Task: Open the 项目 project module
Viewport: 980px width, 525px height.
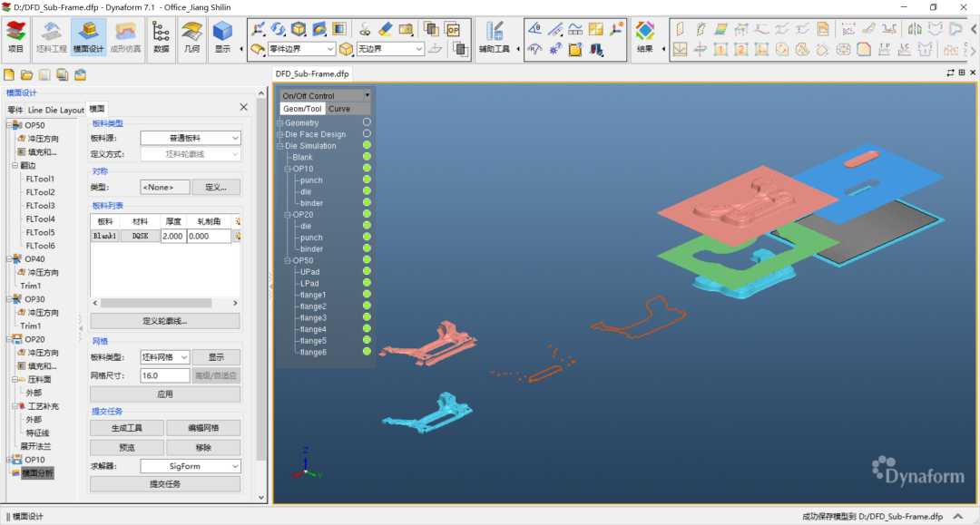Action: [15, 37]
